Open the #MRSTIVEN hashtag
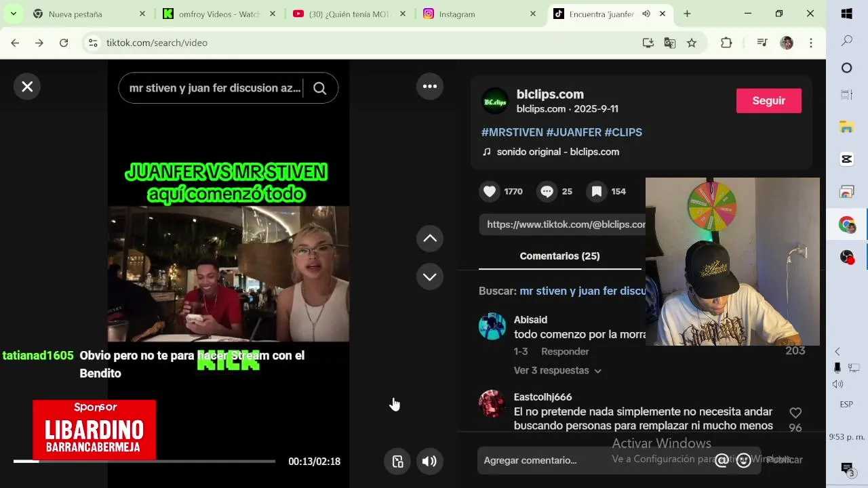Viewport: 868px width, 488px height. click(512, 132)
